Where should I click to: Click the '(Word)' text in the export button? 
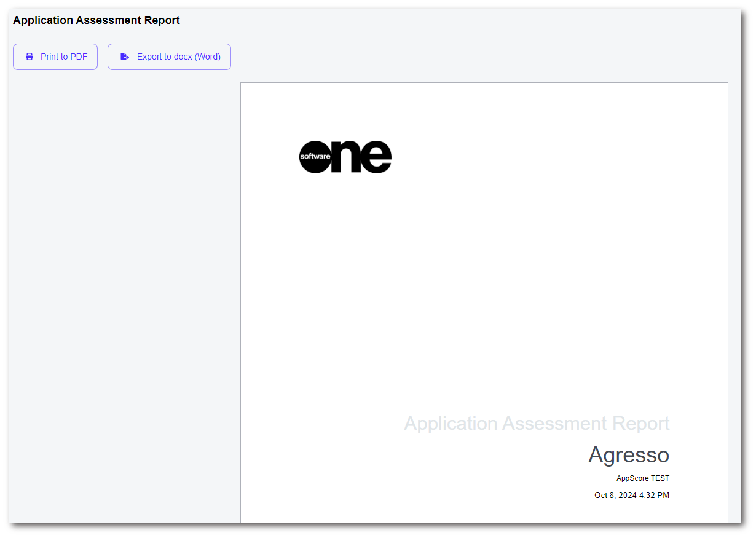(x=207, y=57)
